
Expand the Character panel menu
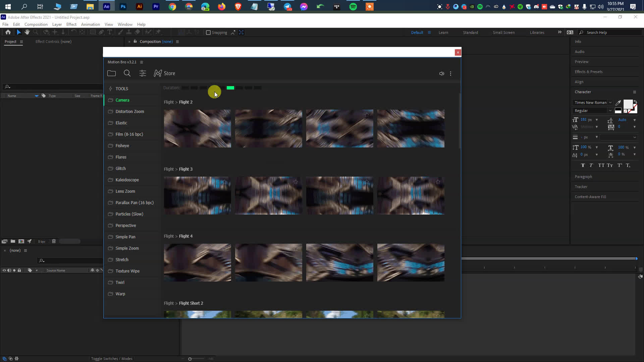634,92
